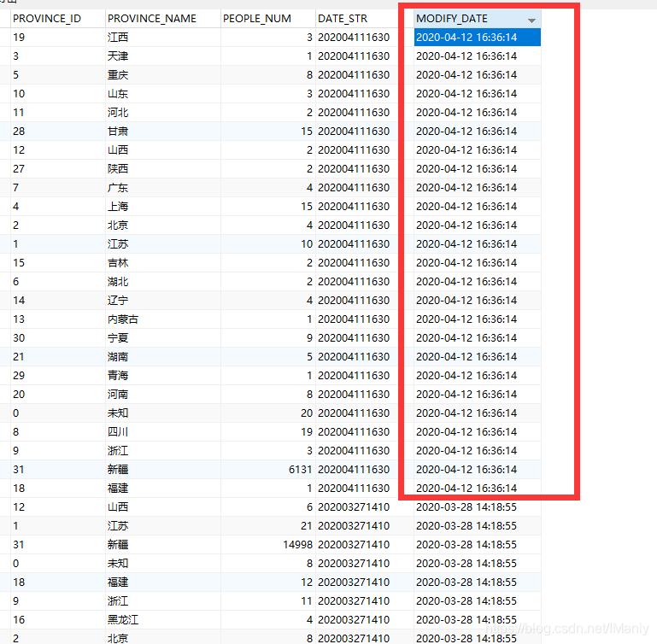The height and width of the screenshot is (644, 657).
Task: Select PROVINCE_ID cell 29
Action: coord(58,376)
